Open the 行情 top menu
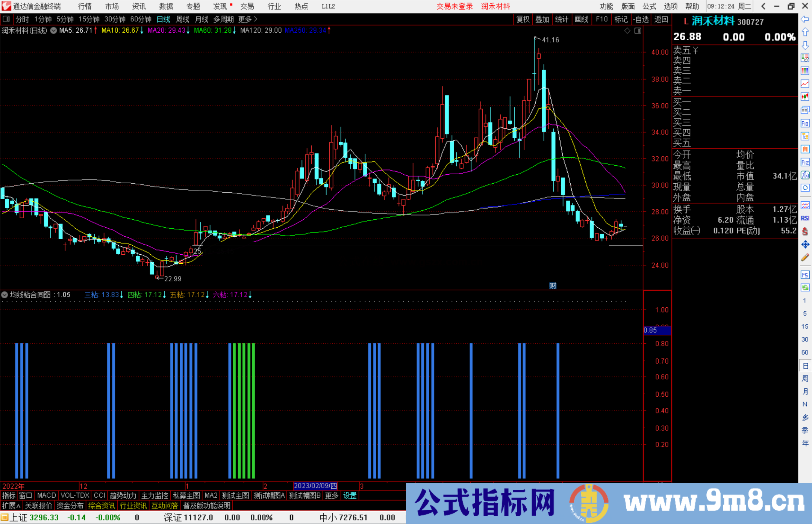The image size is (812, 524). [85, 6]
